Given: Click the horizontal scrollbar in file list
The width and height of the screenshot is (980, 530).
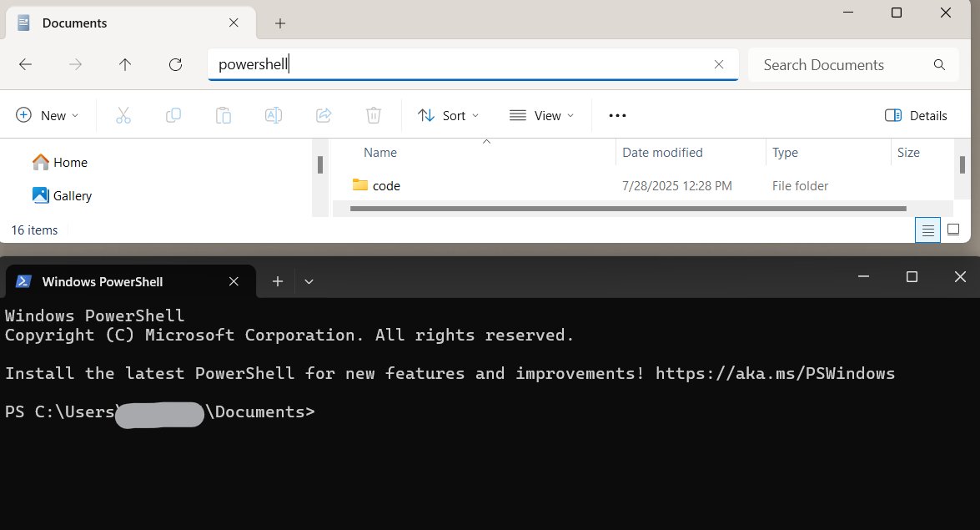Looking at the screenshot, I should tap(628, 209).
